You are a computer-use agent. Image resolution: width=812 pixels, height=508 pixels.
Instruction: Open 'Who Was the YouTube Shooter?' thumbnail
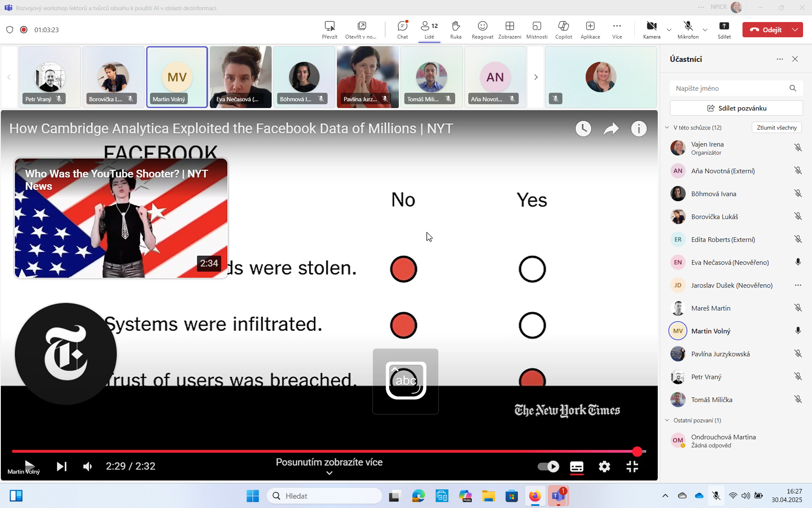point(121,218)
